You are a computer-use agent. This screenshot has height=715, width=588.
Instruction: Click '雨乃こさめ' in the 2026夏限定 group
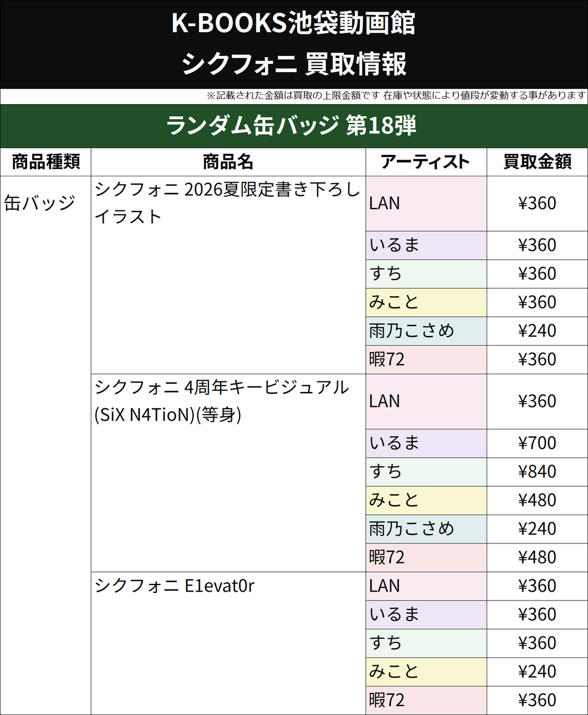coord(426,331)
